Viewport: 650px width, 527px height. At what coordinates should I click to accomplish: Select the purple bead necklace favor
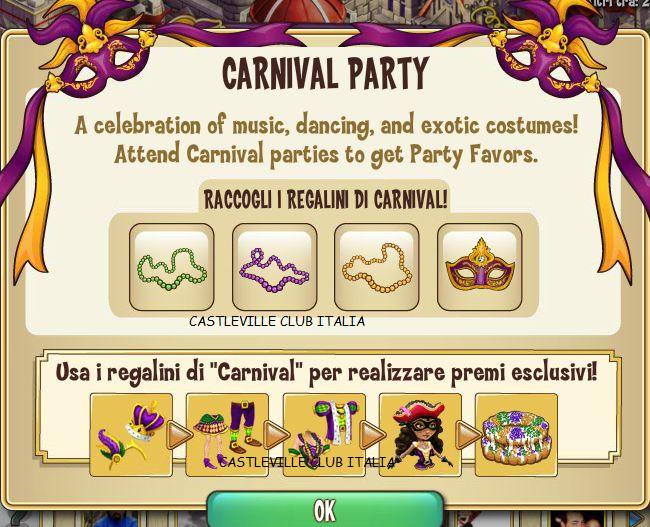[x=274, y=267]
